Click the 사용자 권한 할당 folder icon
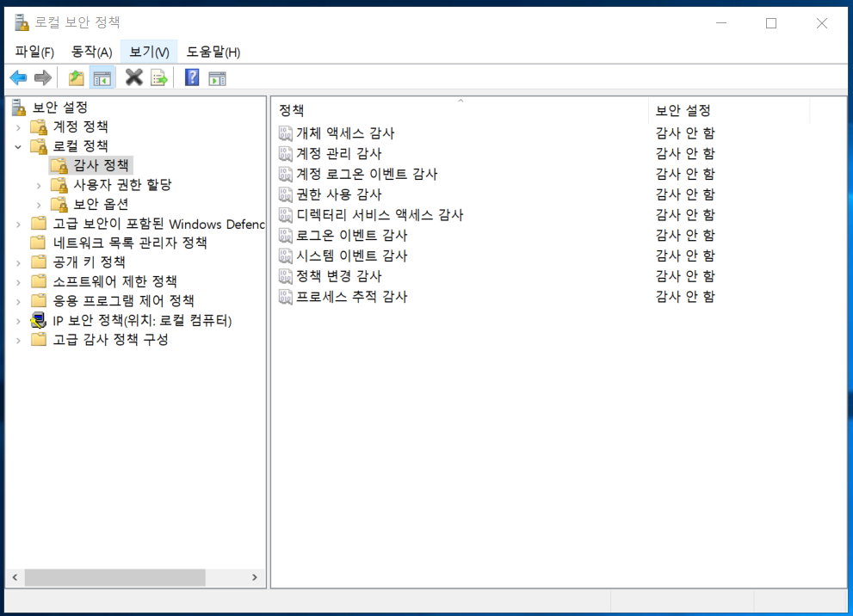The width and height of the screenshot is (853, 616). [x=59, y=185]
